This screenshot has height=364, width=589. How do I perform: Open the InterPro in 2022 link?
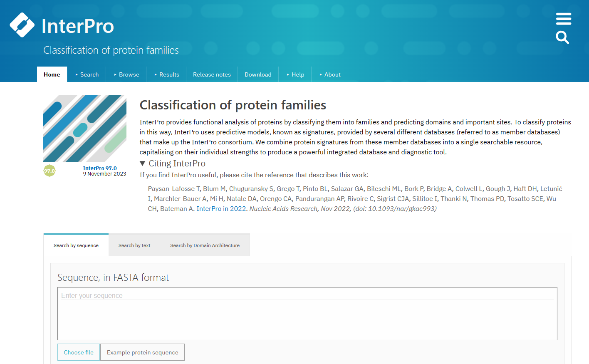221,209
